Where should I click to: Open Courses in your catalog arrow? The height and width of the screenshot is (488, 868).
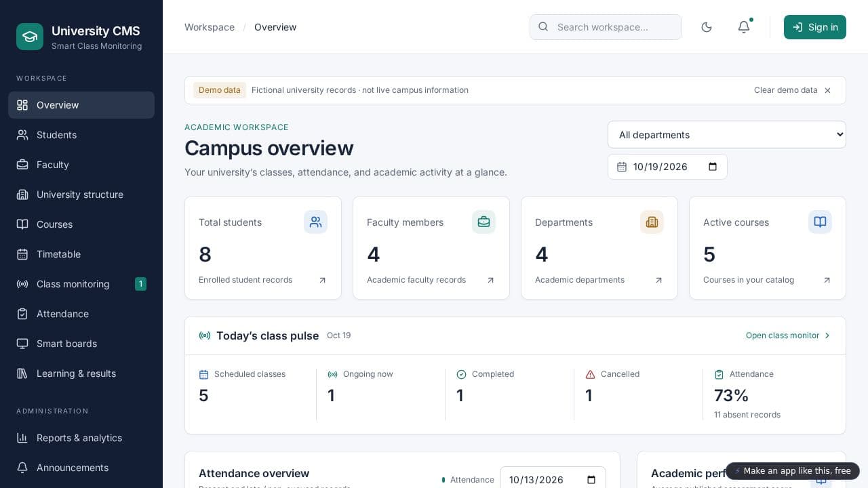click(x=827, y=280)
